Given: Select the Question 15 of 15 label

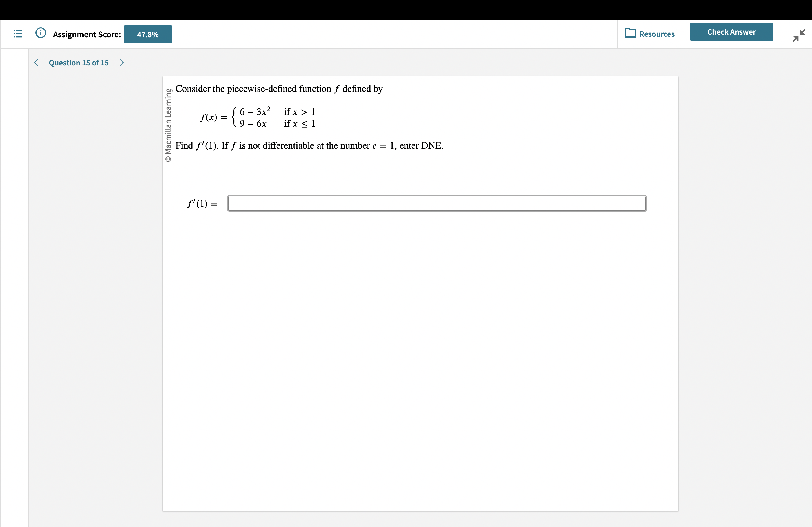Looking at the screenshot, I should [x=78, y=63].
